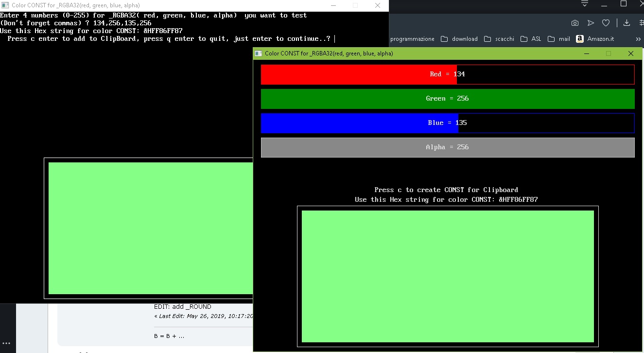Image resolution: width=644 pixels, height=353 pixels.
Task: Click console line 'Use this Hex string' in back window
Action: click(x=91, y=31)
